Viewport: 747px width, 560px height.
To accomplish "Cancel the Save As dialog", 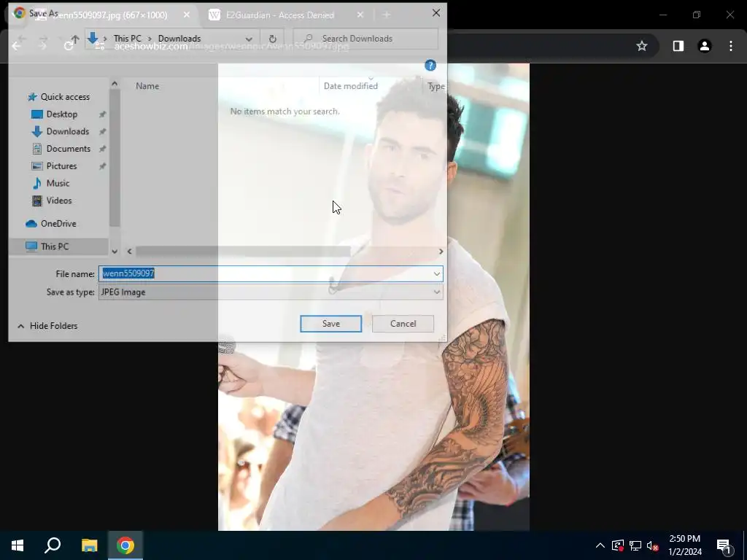I will (403, 324).
